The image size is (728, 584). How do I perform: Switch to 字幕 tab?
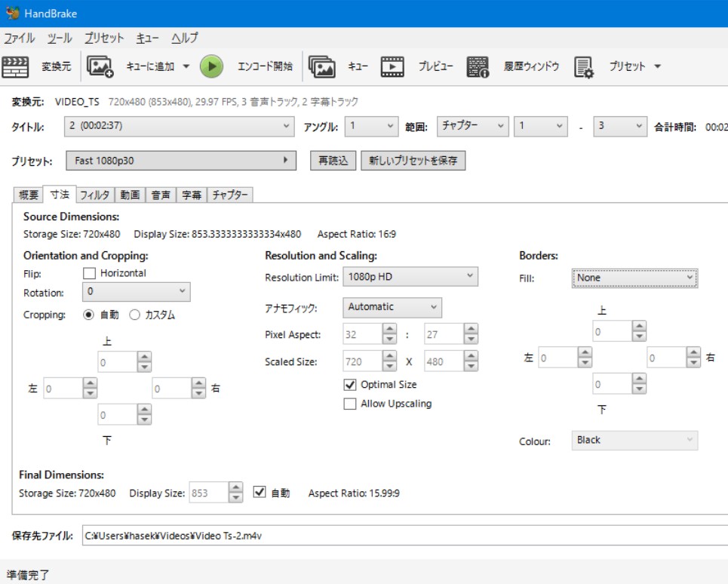click(192, 195)
